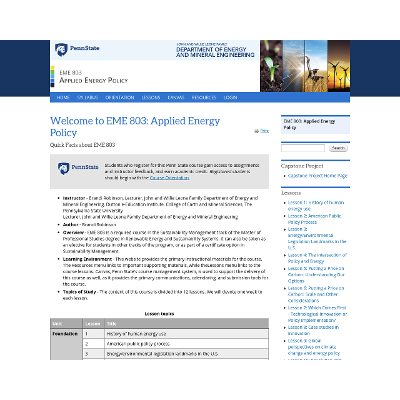400x400 pixels.
Task: Open the Resources menu item
Action: (x=204, y=97)
